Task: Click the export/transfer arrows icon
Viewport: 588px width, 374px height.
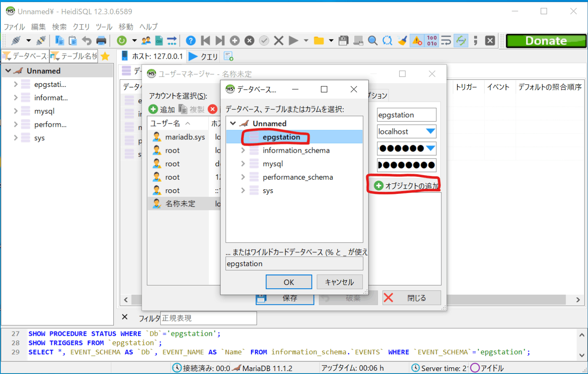Action: click(172, 41)
